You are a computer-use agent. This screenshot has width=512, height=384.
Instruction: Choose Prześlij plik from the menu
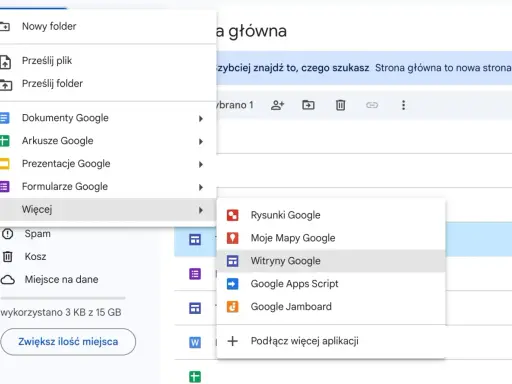click(108, 61)
